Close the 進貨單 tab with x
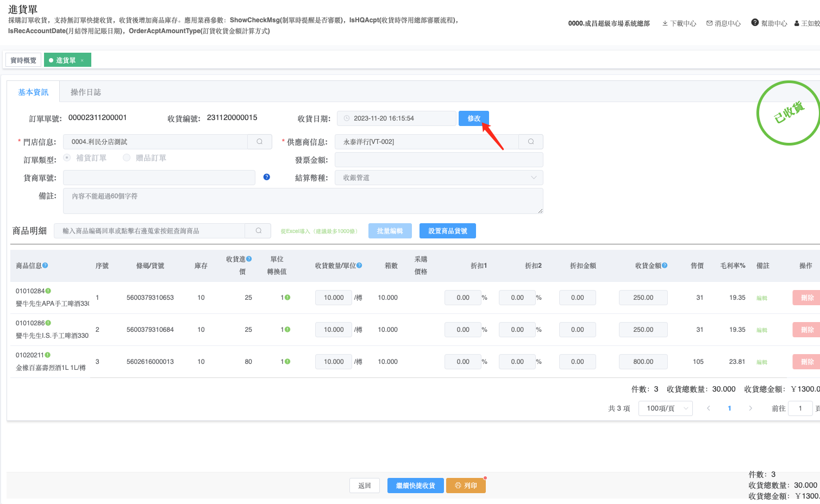 (x=82, y=60)
